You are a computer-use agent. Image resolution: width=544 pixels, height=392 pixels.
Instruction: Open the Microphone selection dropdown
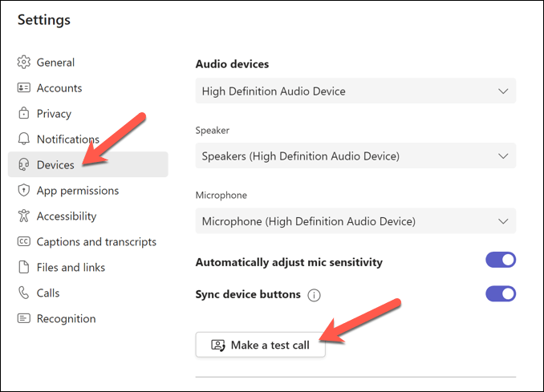(x=355, y=221)
